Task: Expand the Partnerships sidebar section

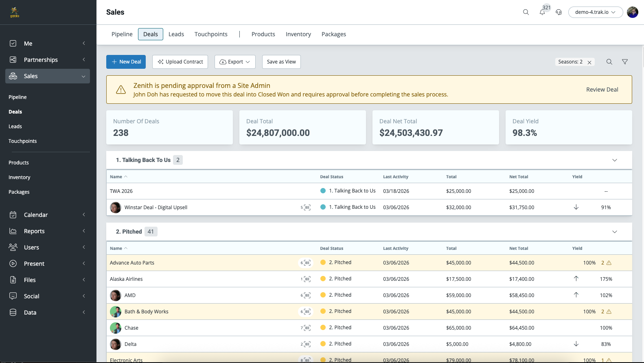Action: coord(84,60)
